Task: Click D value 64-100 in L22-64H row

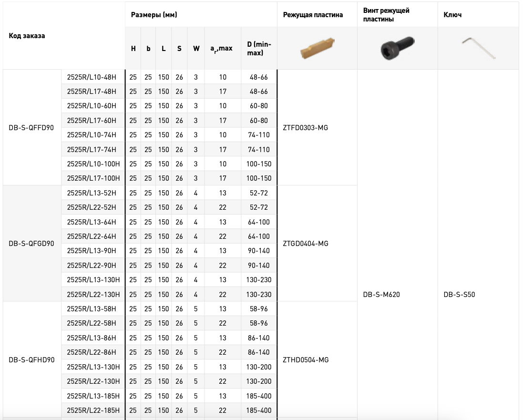Action: [259, 236]
